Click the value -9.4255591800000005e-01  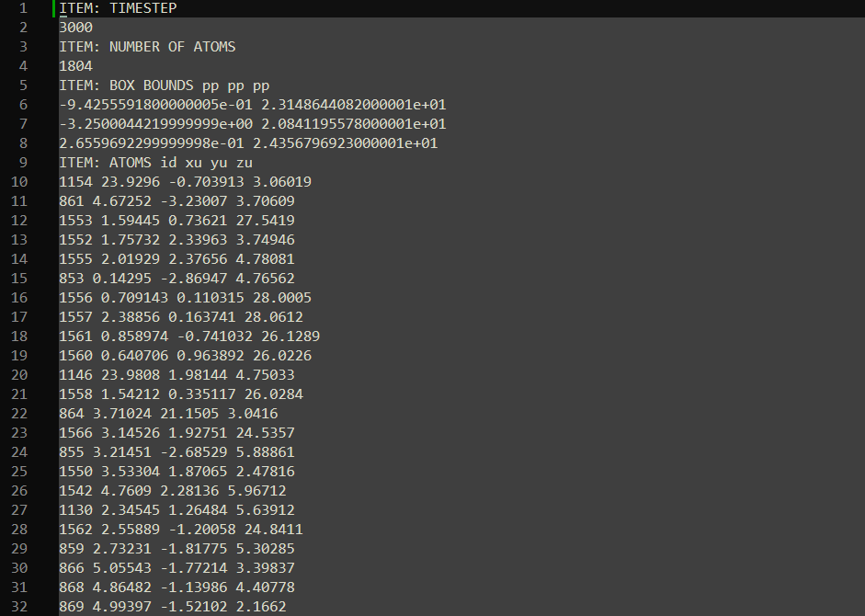click(155, 105)
